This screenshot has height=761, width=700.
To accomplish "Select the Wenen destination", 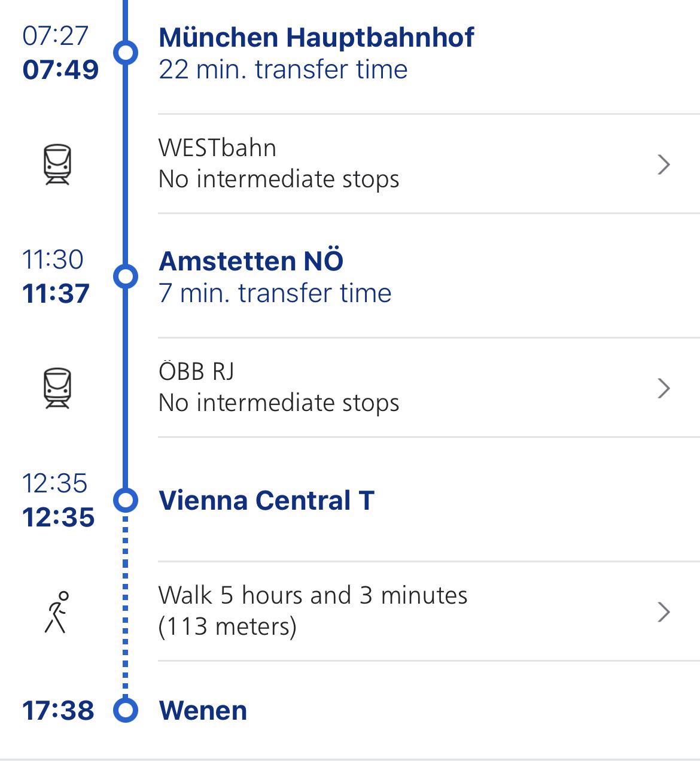I will tap(203, 710).
